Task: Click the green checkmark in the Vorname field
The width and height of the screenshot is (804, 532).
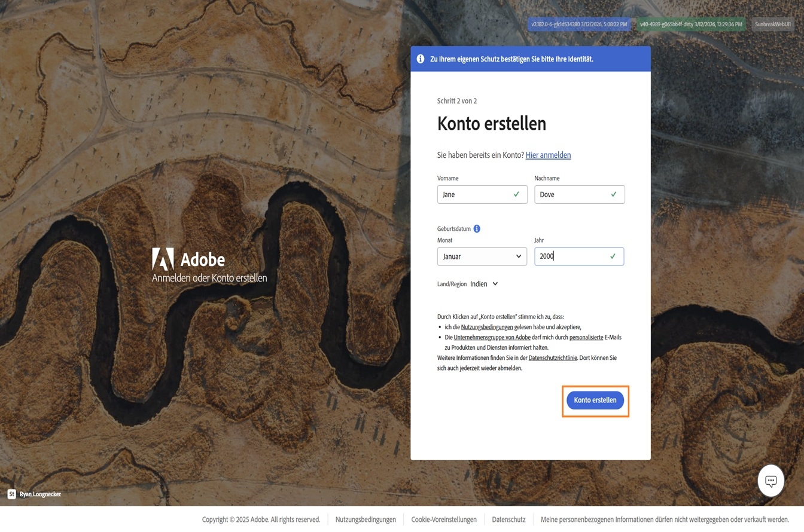Action: click(x=516, y=194)
